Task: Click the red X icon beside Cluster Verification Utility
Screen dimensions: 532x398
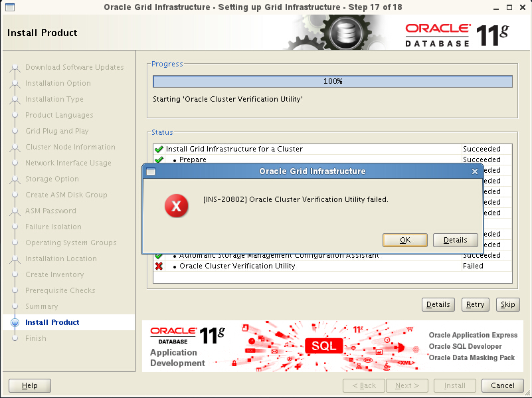Action: pos(159,266)
